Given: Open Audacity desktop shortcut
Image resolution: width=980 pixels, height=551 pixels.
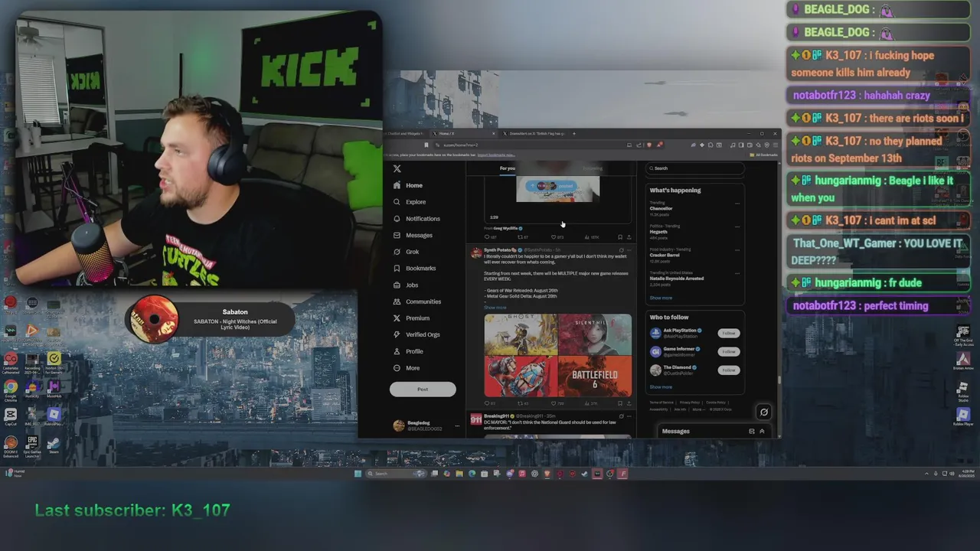Looking at the screenshot, I should (32, 389).
